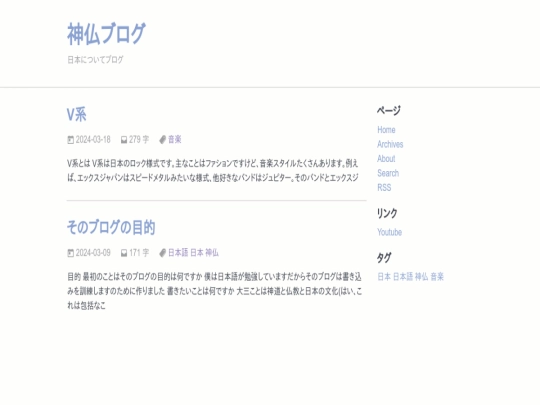
Task: Open RSS feed link in sidebar
Action: click(384, 188)
